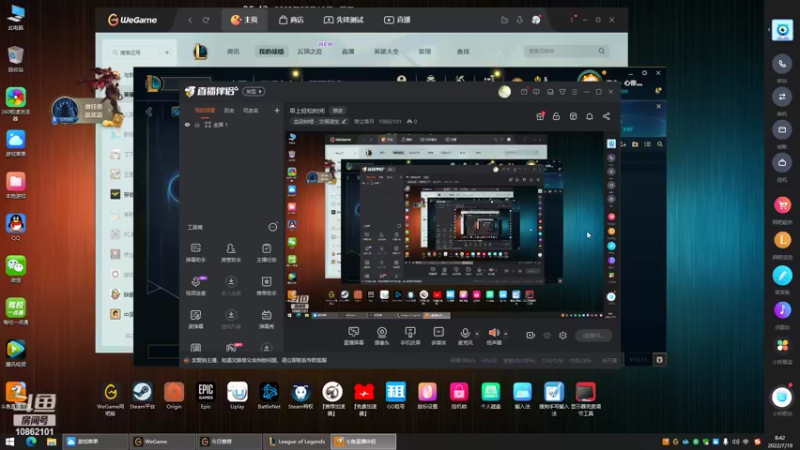Open the 弹幕助手 tool in the streaming toolbox
Screen dimensions: 800x450
coord(196,252)
